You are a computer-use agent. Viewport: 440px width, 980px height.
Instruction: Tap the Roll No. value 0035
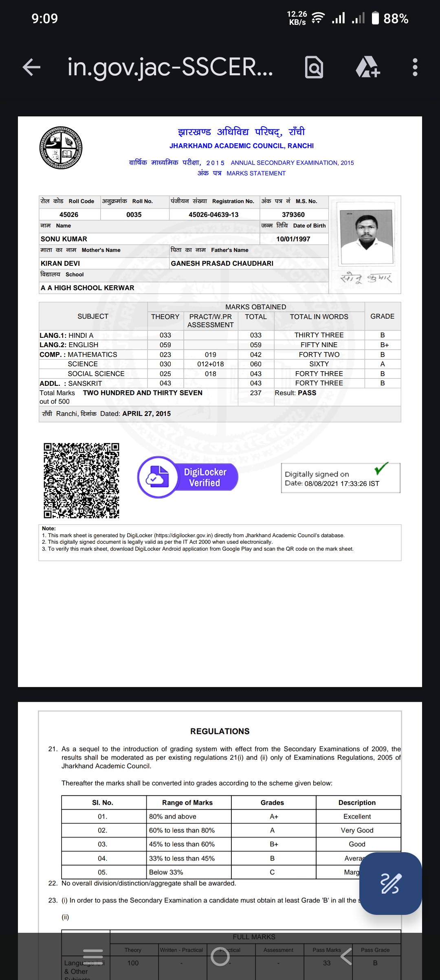[x=134, y=214]
